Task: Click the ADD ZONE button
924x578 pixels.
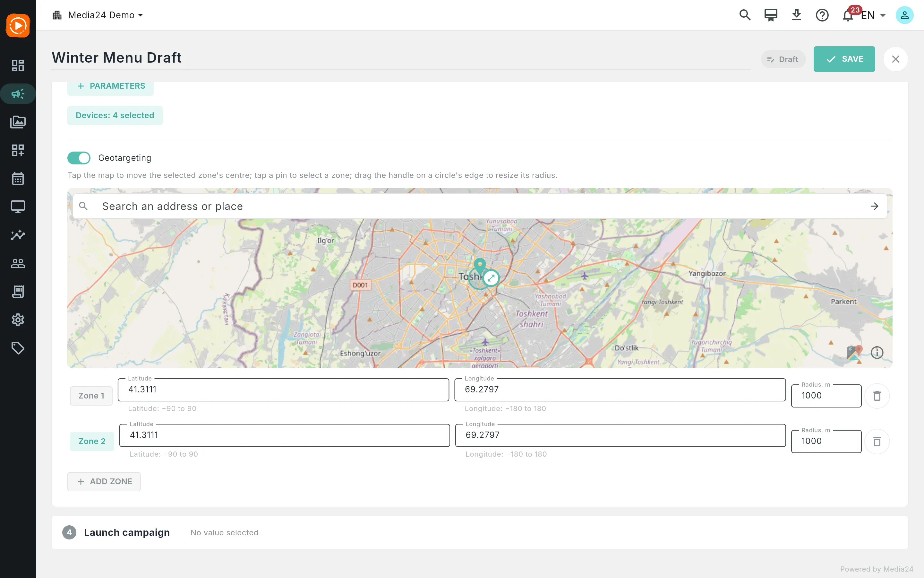Action: point(104,482)
